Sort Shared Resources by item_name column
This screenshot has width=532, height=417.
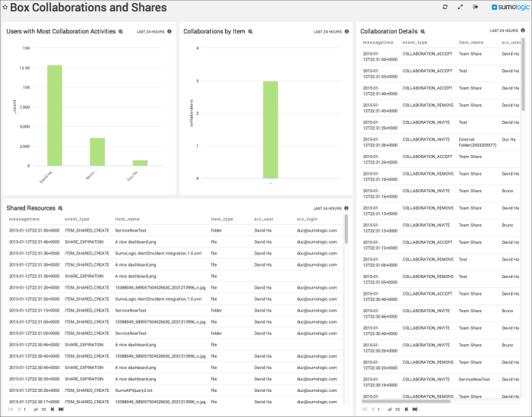pyautogui.click(x=127, y=219)
